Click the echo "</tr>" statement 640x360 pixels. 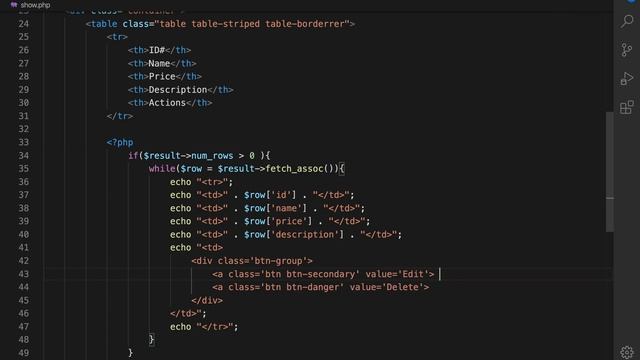[x=204, y=327]
